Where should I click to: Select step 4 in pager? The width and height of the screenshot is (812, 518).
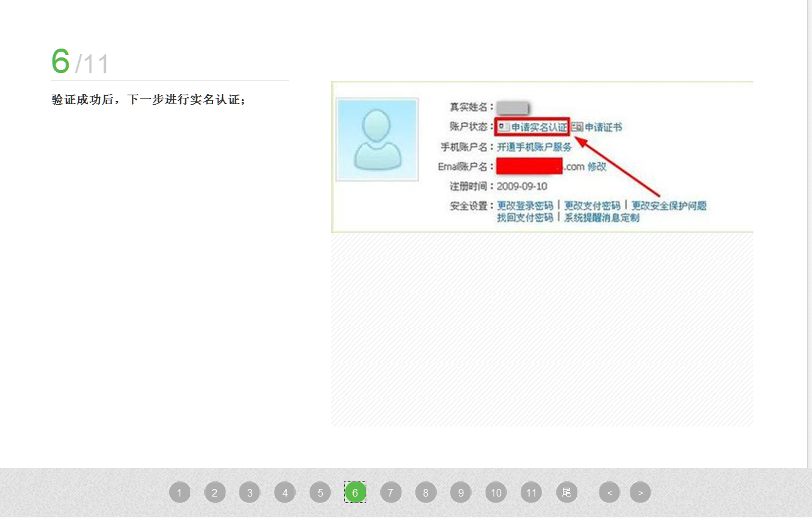tap(285, 492)
